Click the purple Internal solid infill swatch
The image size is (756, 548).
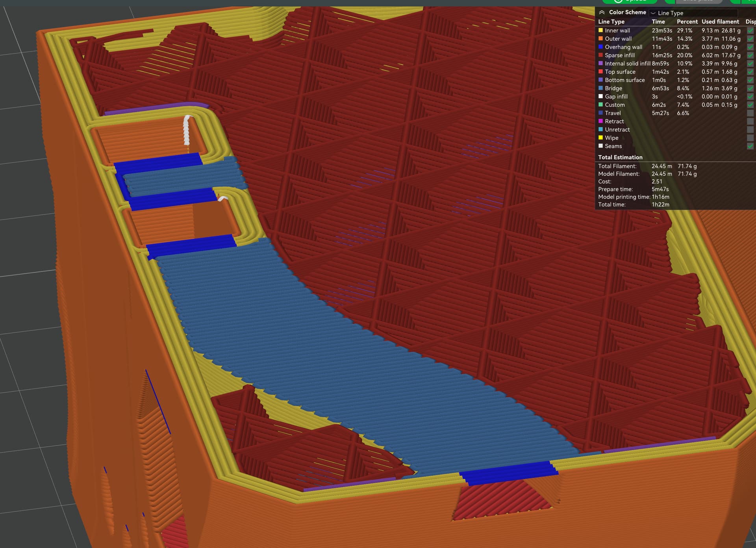(600, 63)
